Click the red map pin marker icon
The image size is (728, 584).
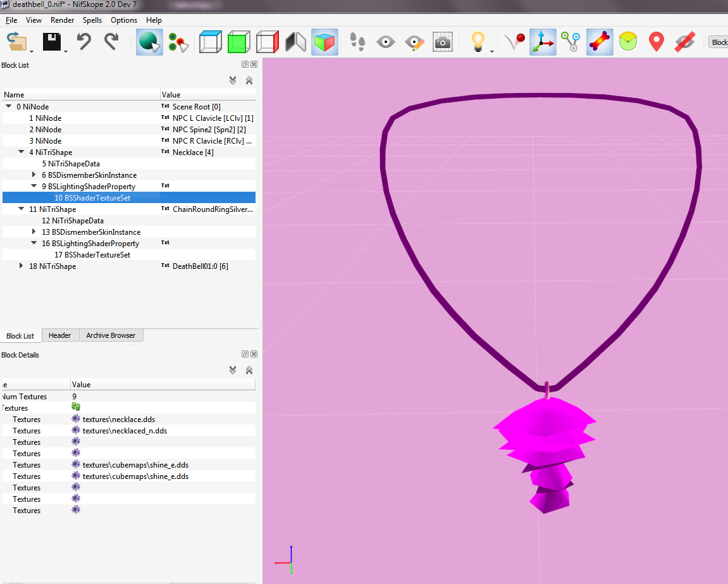[x=656, y=42]
